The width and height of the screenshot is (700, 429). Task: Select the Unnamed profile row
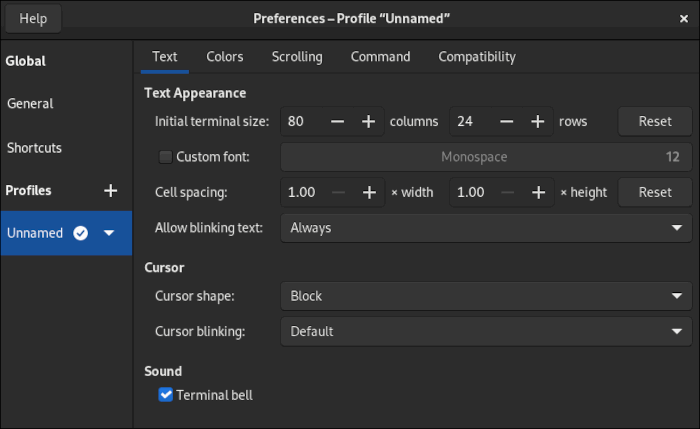(66, 233)
